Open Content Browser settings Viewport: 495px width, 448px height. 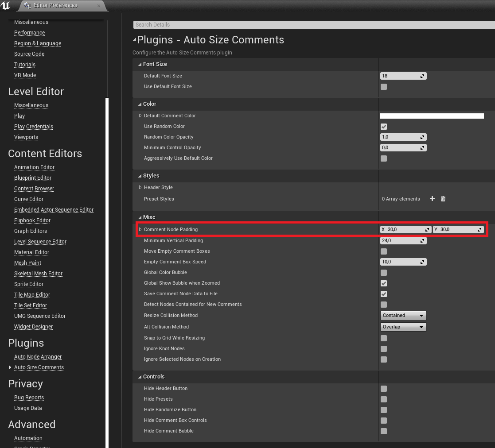(34, 189)
